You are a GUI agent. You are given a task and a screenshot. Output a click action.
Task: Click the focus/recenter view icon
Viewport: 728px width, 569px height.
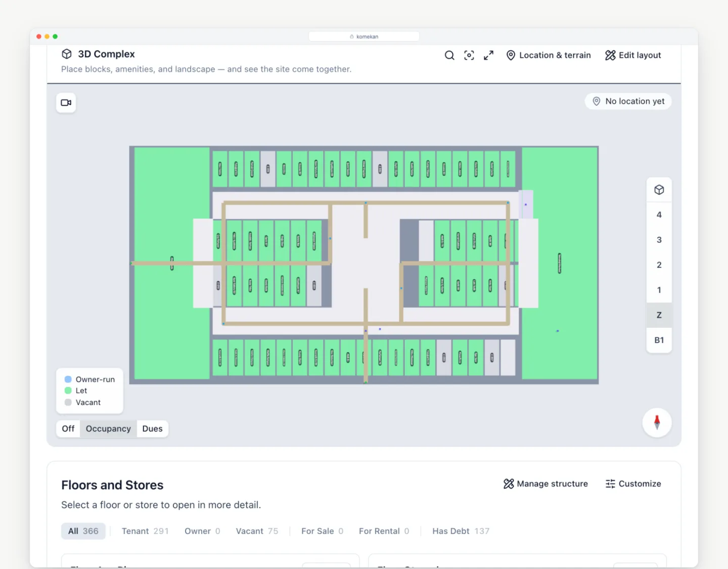469,55
